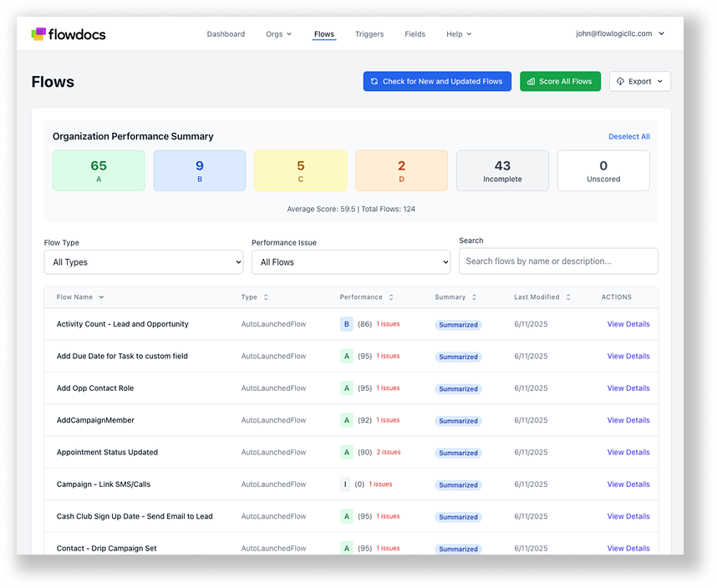View Details for Add Due Date for Task
Screen dimensions: 717x588
[x=628, y=356]
